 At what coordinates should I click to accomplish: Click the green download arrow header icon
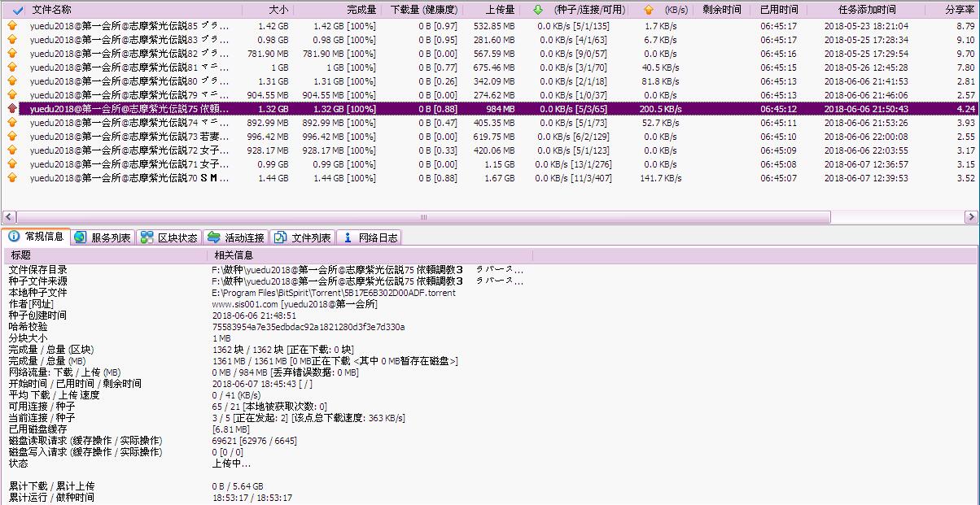537,10
